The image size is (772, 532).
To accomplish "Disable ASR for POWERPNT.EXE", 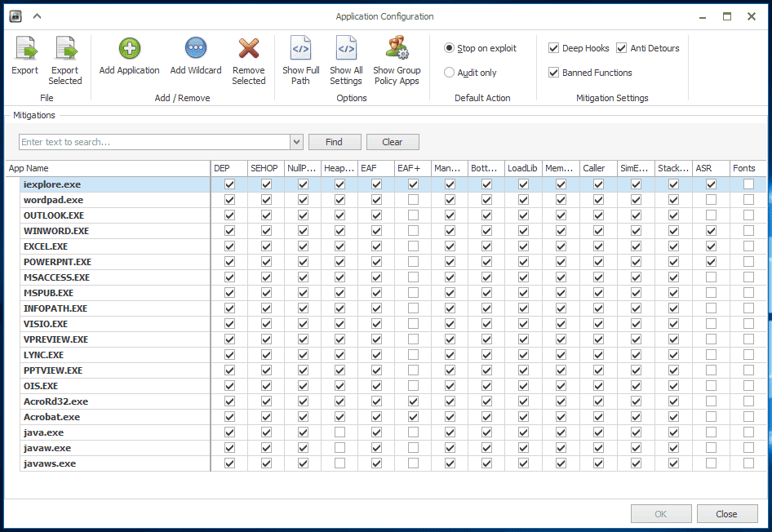I will pos(711,262).
